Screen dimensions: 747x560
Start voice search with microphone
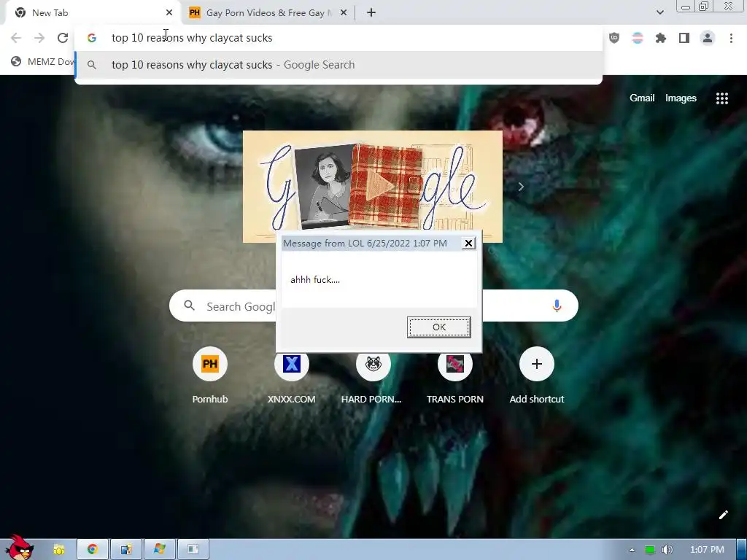[x=557, y=306]
